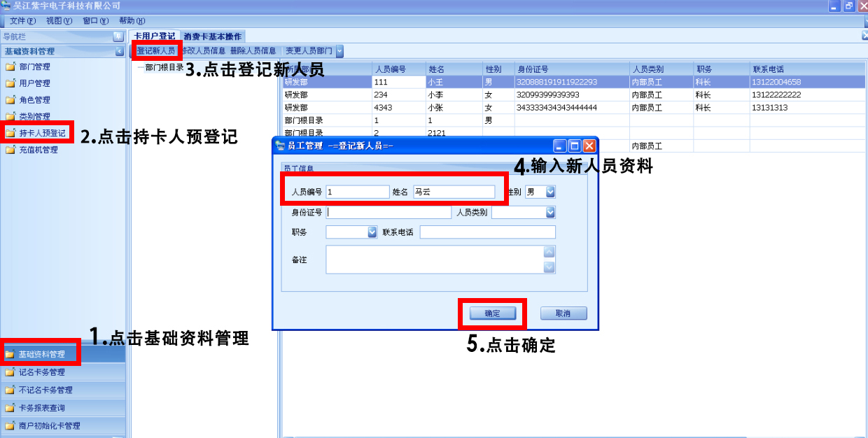Screen dimensions: 868x438
Task: Open the 类别管理 sidebar item
Action: pyautogui.click(x=34, y=117)
